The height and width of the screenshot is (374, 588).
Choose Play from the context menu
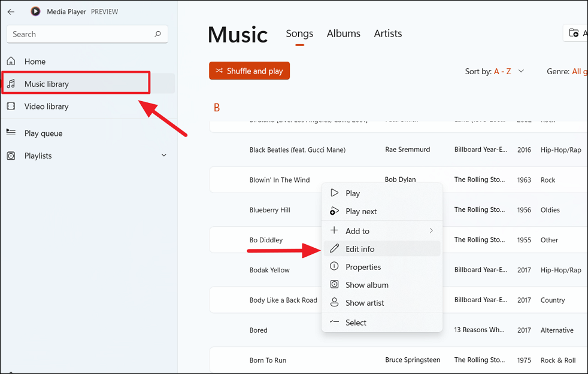pos(382,193)
